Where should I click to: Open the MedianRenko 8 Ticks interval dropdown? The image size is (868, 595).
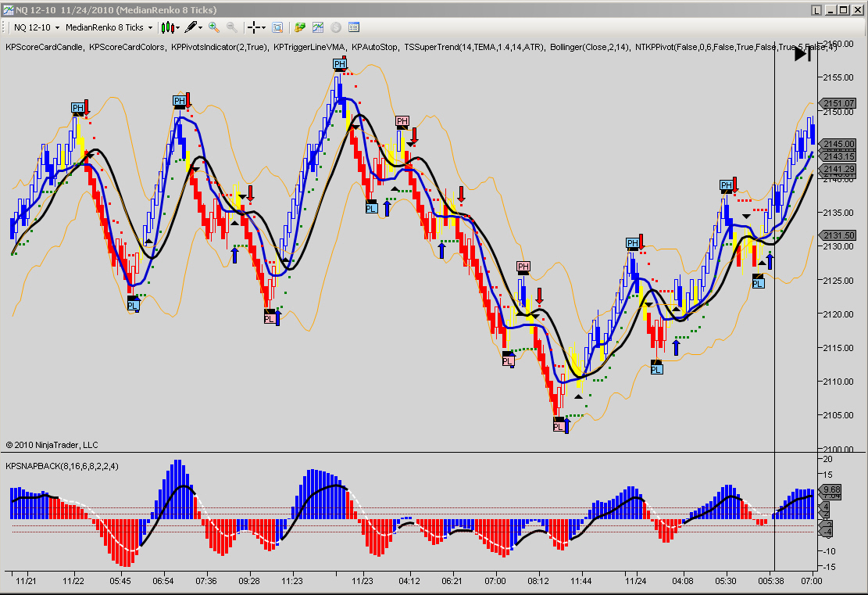(x=109, y=27)
